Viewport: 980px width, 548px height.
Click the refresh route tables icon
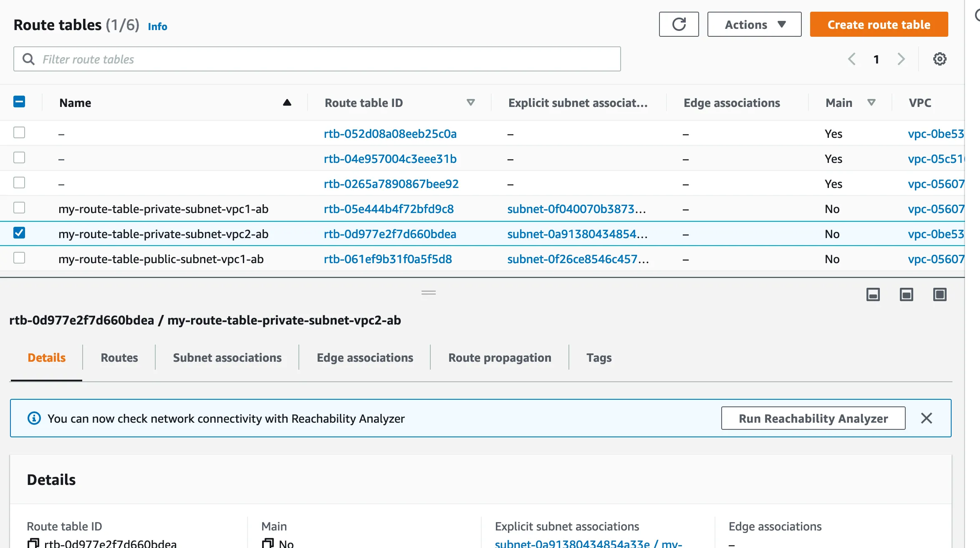679,25
